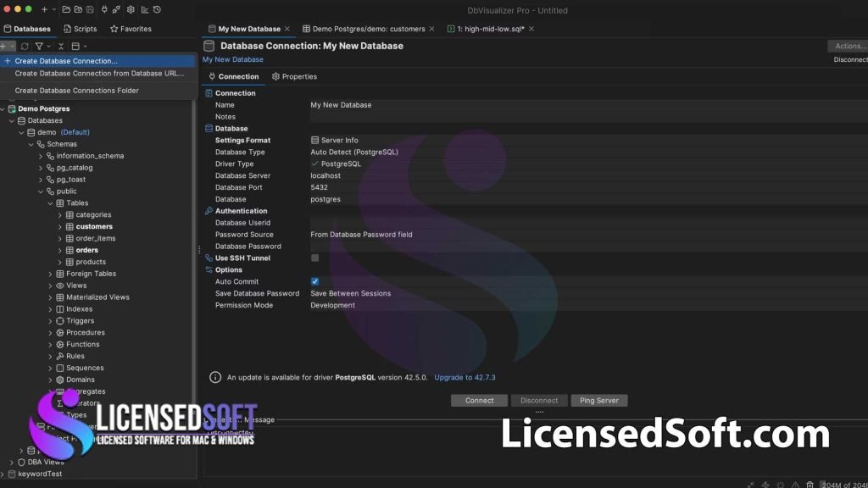Expand the pg_catalog schema node
868x488 pixels.
coord(41,168)
